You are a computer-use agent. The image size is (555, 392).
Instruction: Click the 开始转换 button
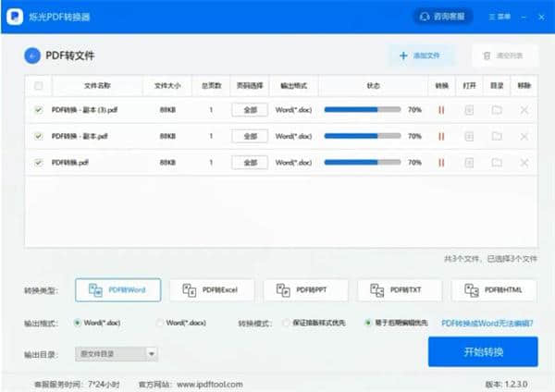pyautogui.click(x=482, y=352)
